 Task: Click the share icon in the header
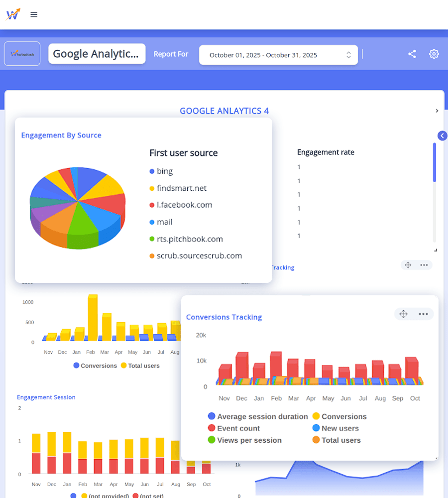(x=412, y=54)
